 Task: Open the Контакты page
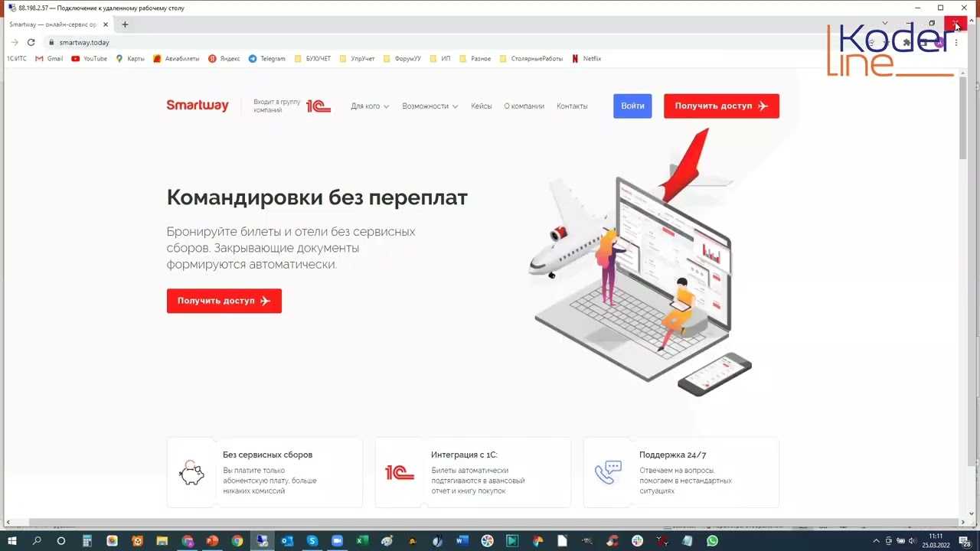(x=572, y=106)
